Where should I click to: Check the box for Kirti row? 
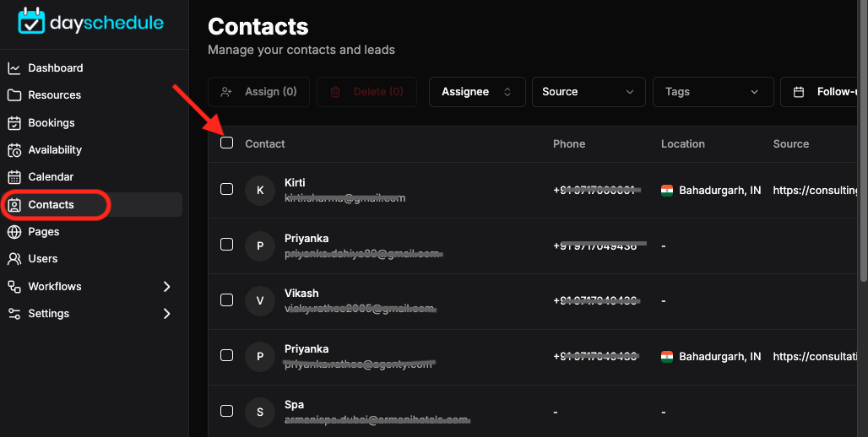[x=226, y=189]
